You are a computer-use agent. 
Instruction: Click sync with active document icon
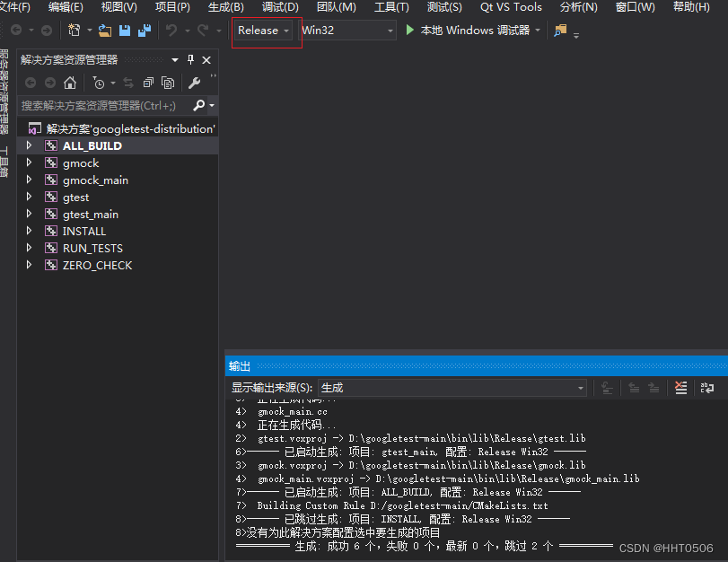128,83
